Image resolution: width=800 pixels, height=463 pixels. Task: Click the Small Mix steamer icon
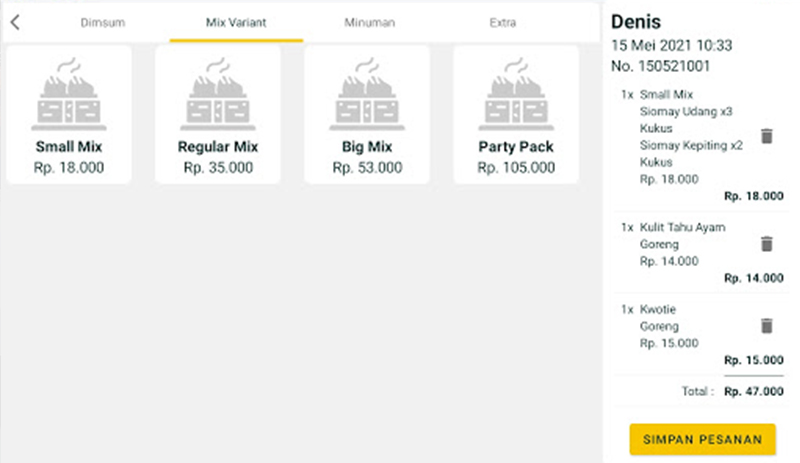pos(69,93)
